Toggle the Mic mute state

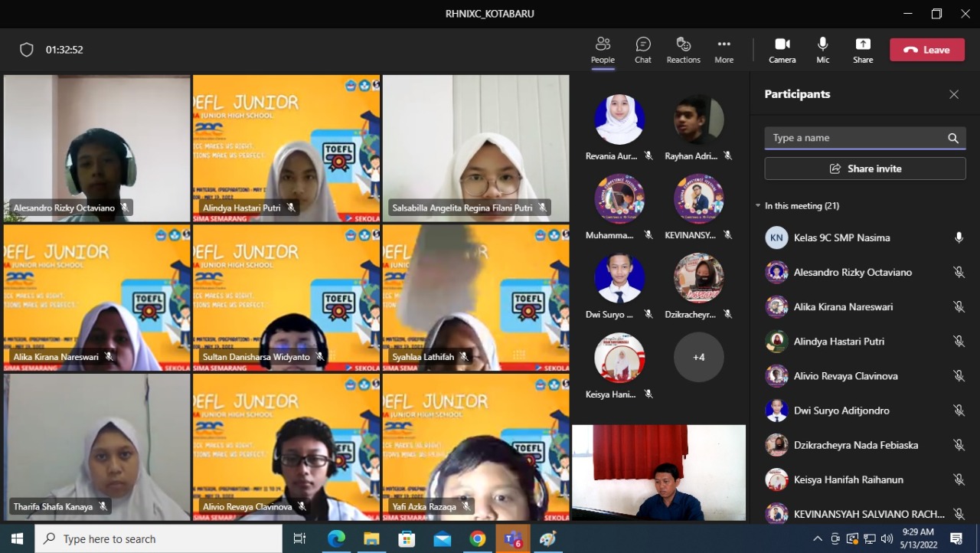point(823,50)
